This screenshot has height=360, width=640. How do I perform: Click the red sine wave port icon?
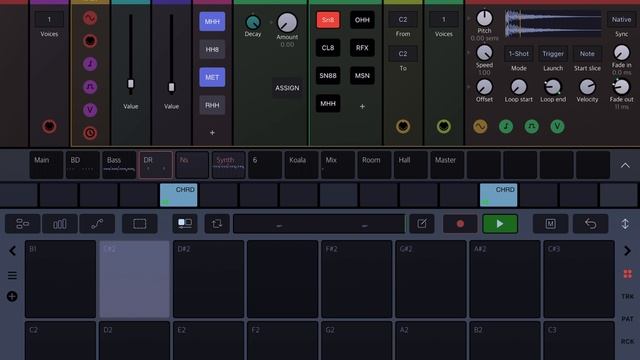[x=90, y=18]
